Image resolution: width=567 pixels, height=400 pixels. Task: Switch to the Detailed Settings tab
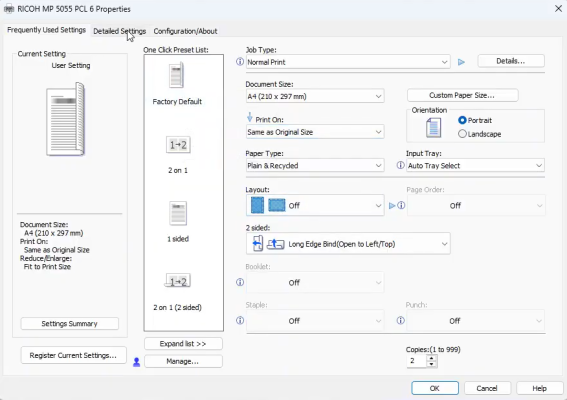[x=119, y=31]
